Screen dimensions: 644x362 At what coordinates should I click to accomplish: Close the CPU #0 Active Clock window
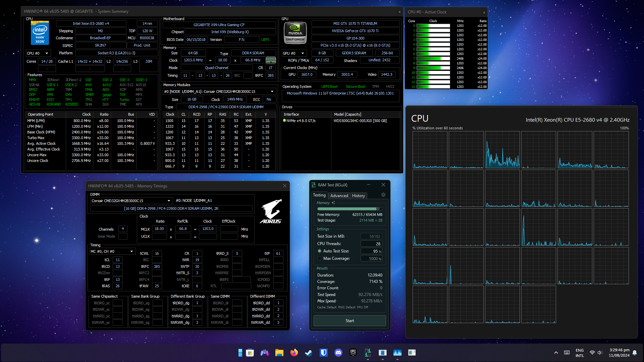pos(484,12)
